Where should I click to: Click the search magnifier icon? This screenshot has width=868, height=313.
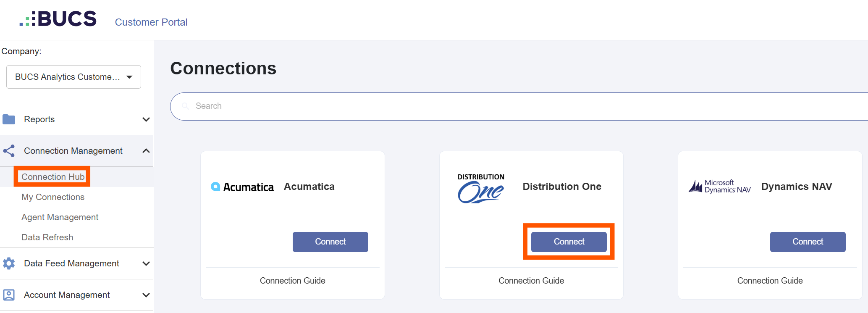click(185, 106)
